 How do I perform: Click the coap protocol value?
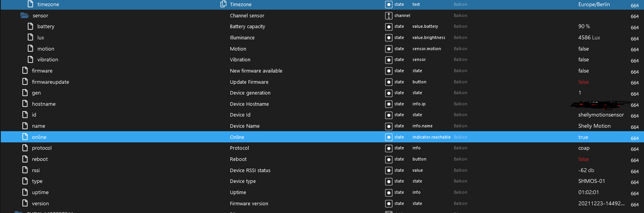click(x=584, y=148)
